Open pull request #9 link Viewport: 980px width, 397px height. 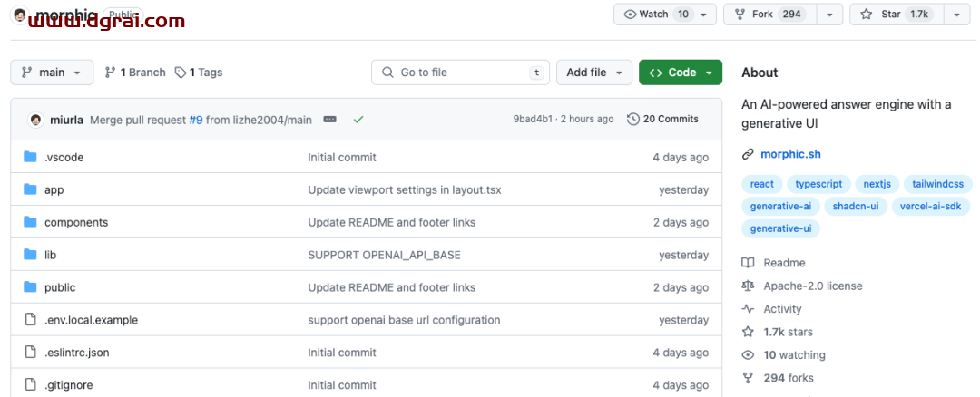coord(196,120)
